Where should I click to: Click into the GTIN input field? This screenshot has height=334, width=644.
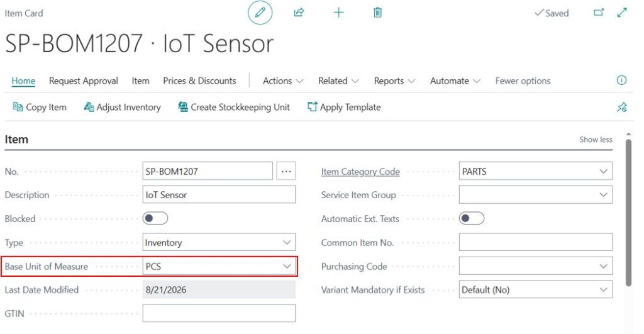[x=219, y=313]
